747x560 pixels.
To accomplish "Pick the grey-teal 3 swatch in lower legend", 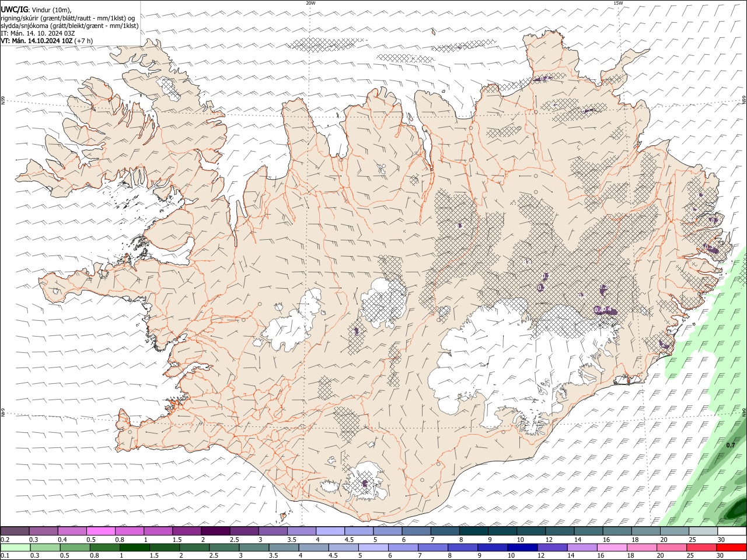I will 253,547.
